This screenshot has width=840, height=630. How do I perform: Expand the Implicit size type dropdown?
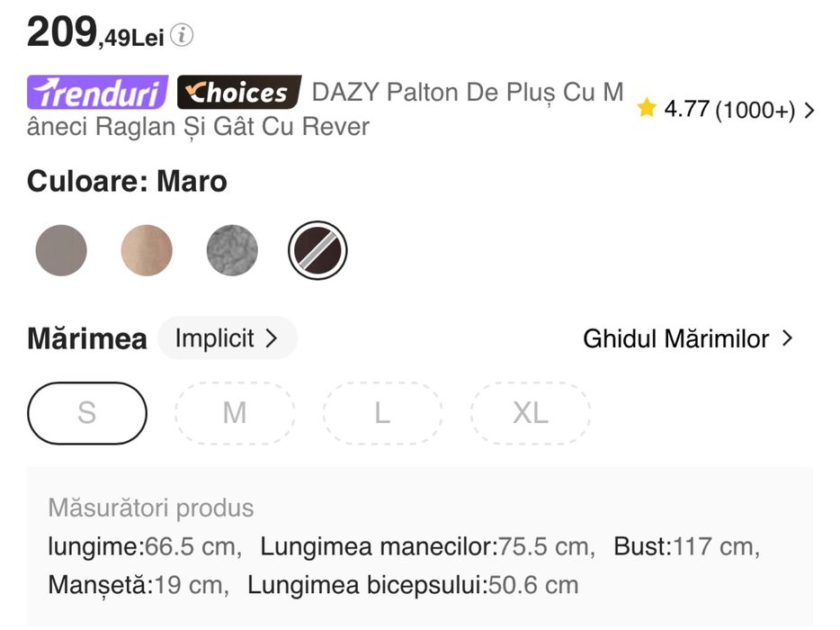[227, 338]
